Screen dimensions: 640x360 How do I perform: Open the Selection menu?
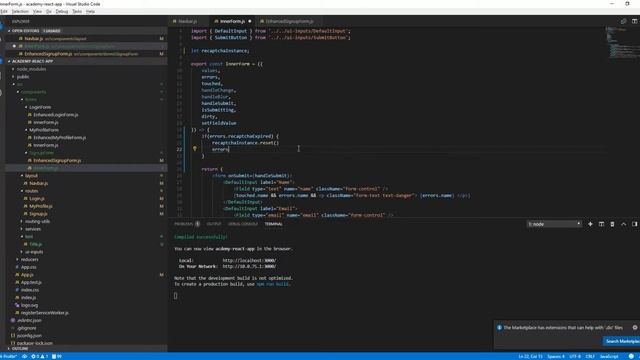click(x=20, y=11)
